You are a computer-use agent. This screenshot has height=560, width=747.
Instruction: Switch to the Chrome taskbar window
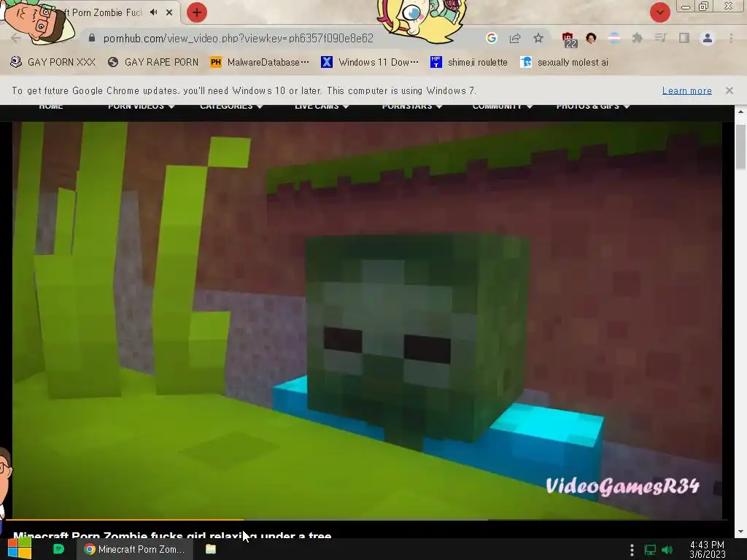pos(135,549)
